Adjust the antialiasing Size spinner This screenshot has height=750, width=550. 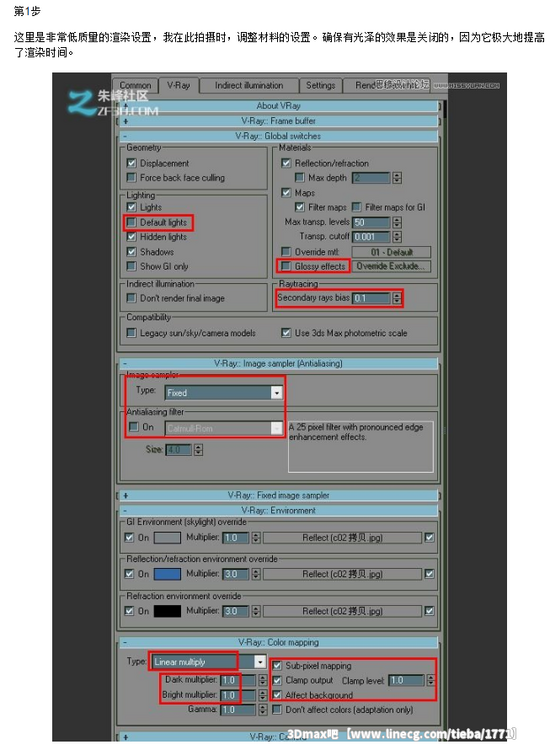coord(198,450)
